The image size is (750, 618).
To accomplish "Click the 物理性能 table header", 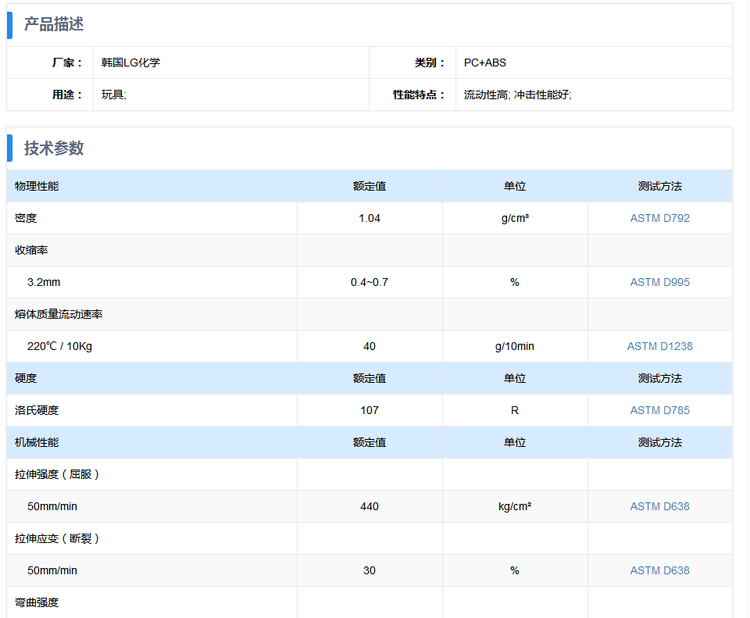I will (x=37, y=186).
